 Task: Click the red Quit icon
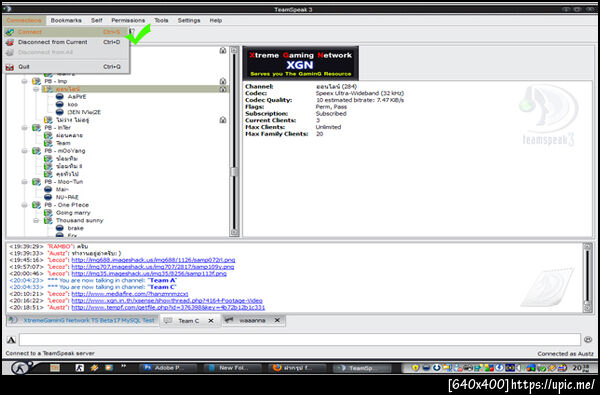point(10,67)
